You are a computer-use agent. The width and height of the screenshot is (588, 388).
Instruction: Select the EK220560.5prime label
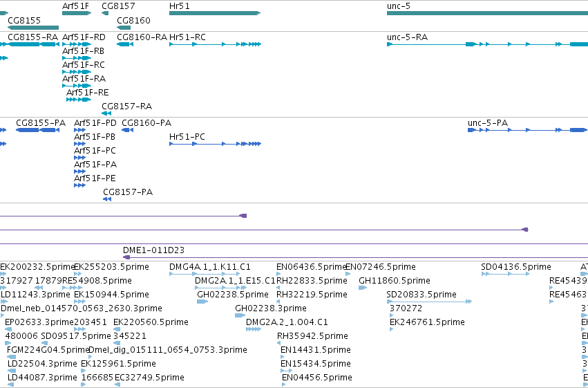[151, 322]
